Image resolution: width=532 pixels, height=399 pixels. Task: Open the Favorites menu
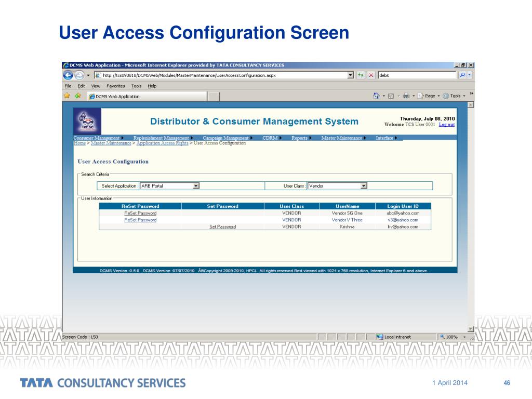click(116, 86)
